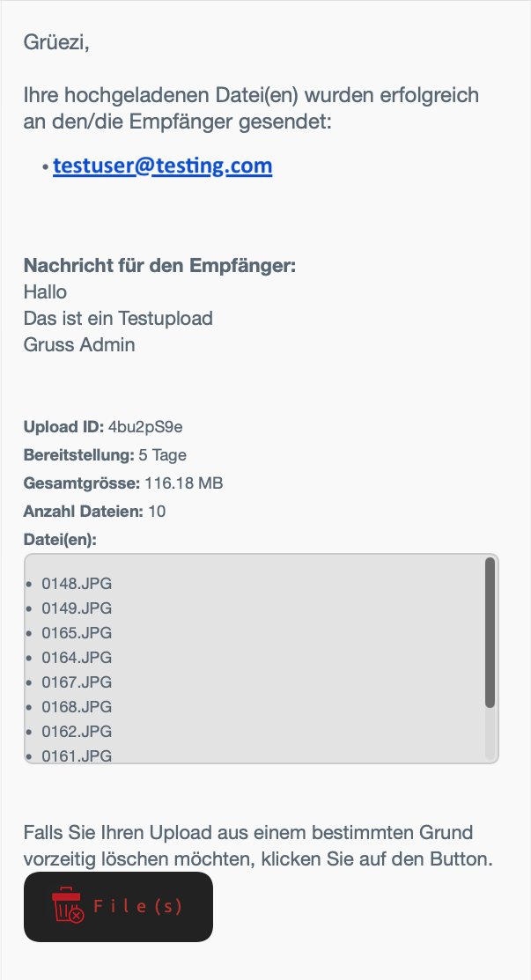This screenshot has width=531, height=980.
Task: Select 0161.JPG in the file list
Action: point(77,755)
